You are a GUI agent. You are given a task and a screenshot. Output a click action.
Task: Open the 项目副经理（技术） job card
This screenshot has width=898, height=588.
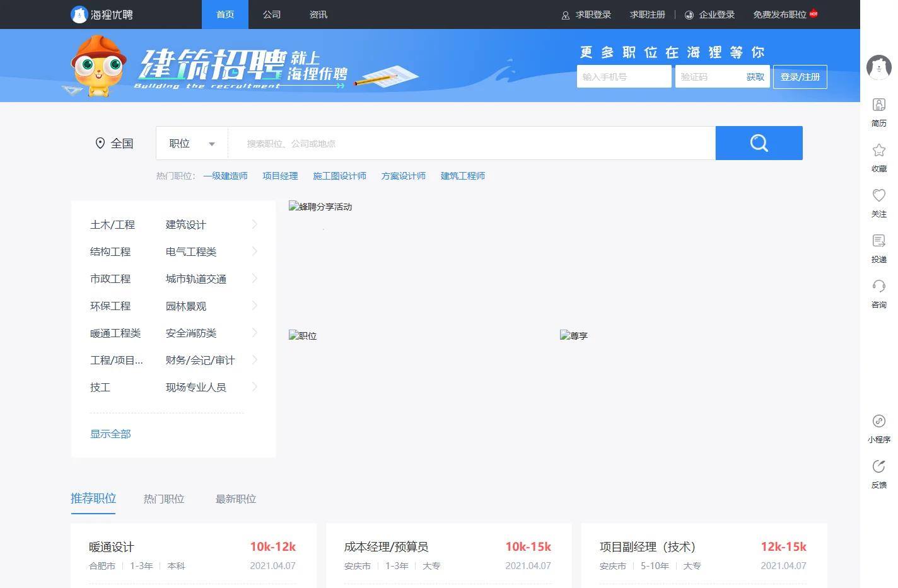pos(704,555)
